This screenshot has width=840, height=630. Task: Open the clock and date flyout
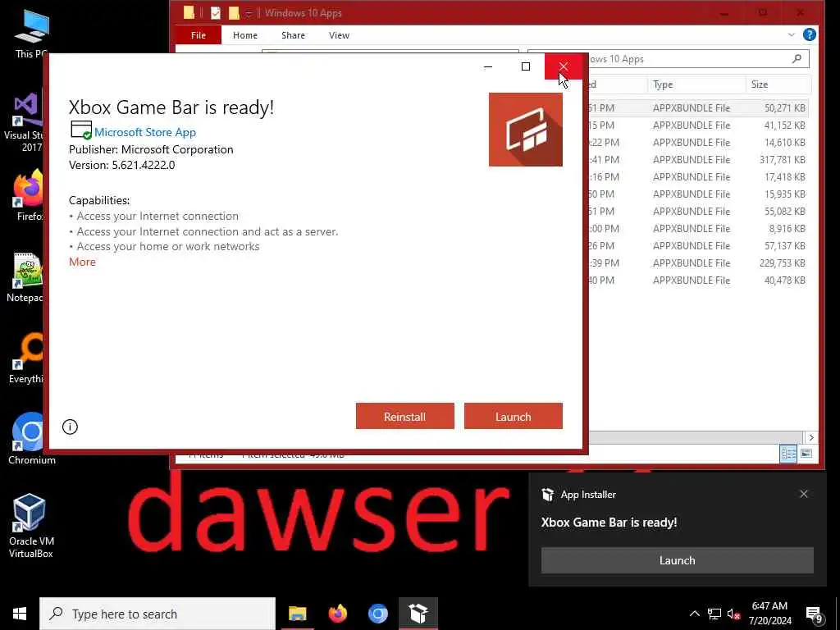[769, 614]
